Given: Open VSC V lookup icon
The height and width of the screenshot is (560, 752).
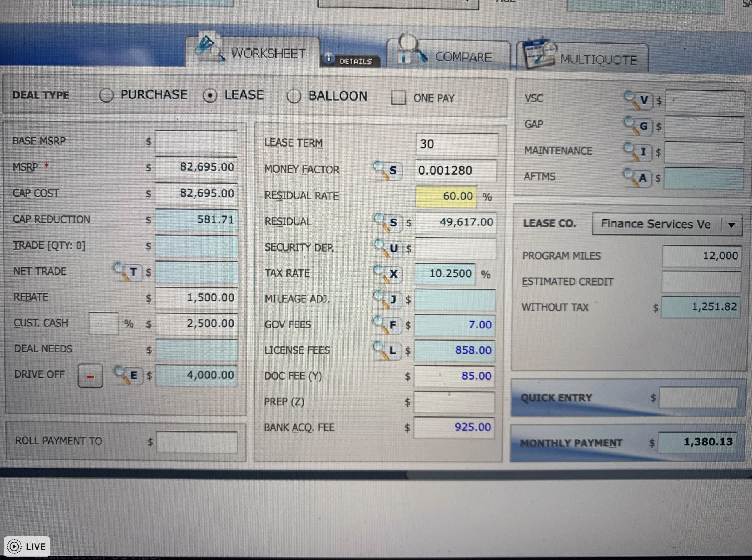Looking at the screenshot, I should coord(638,100).
